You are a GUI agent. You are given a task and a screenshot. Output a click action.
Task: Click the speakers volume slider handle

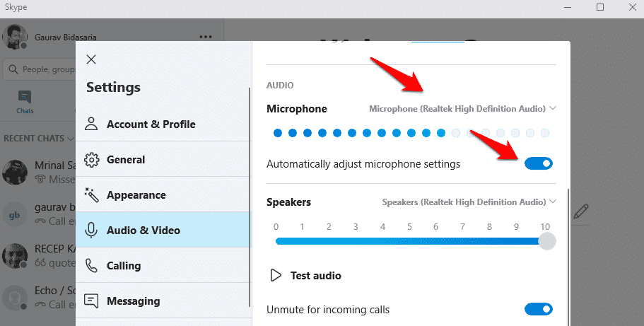click(x=547, y=241)
